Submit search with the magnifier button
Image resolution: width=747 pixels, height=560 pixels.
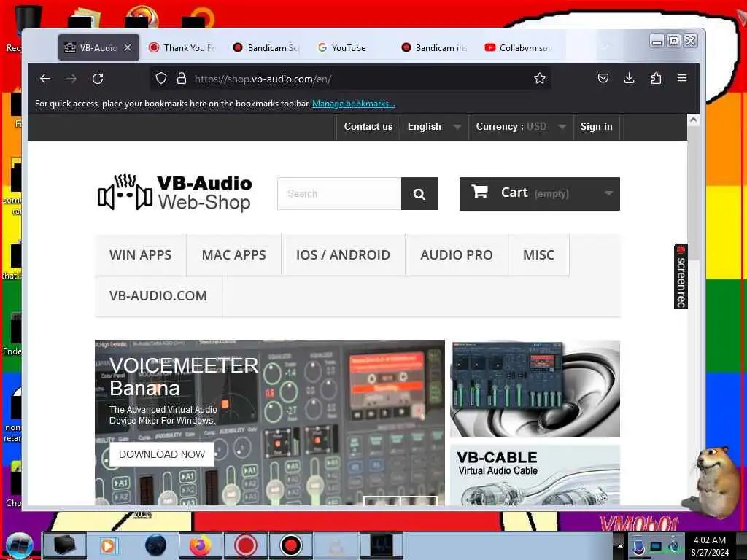pos(419,194)
